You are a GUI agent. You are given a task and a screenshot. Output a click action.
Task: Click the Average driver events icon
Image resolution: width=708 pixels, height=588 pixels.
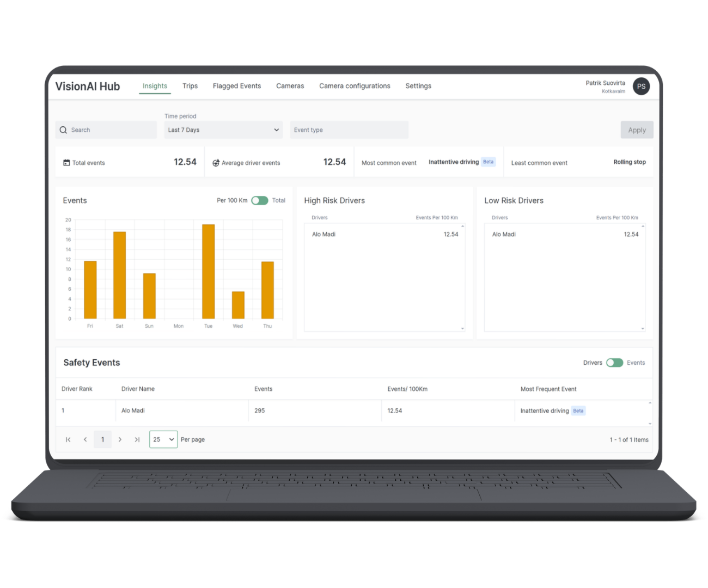point(216,163)
